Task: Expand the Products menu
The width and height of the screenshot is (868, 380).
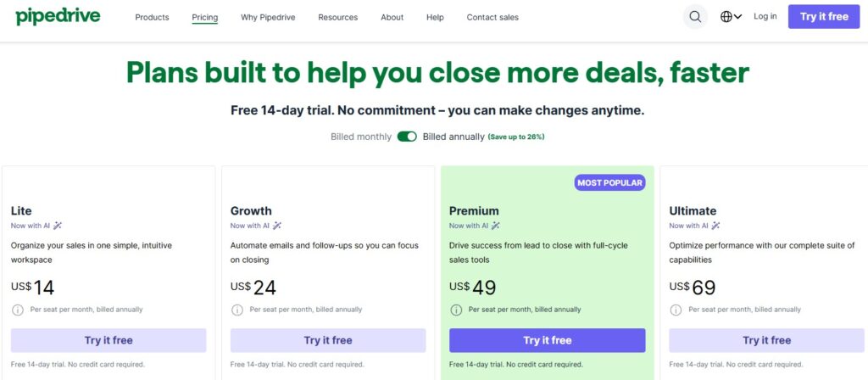Action: tap(152, 17)
